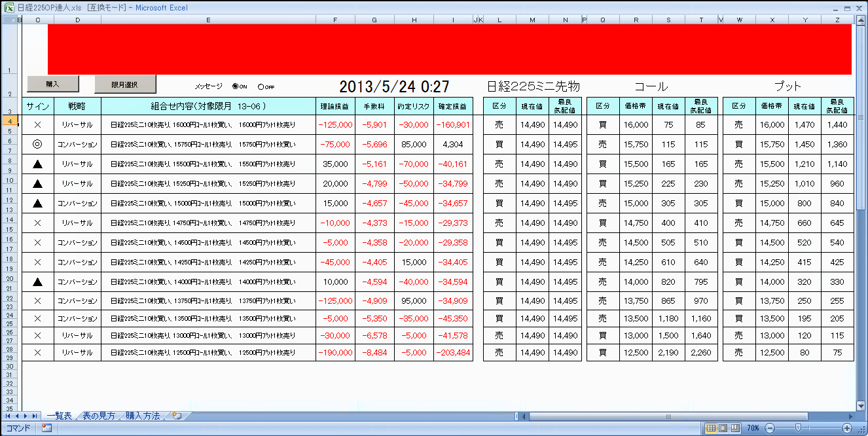
Task: Click the put best quote 1,440 cell
Action: [x=837, y=124]
